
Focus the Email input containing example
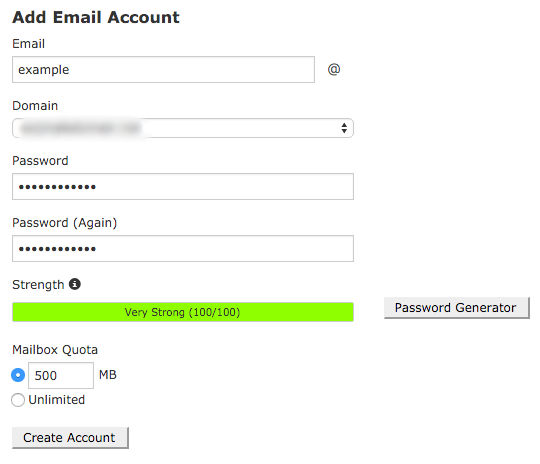click(163, 70)
